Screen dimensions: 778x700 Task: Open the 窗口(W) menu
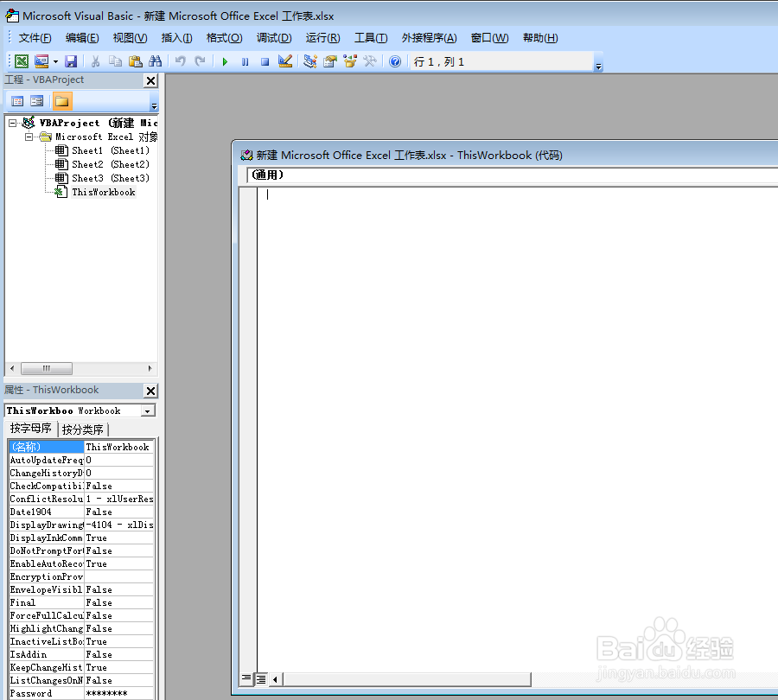(490, 38)
